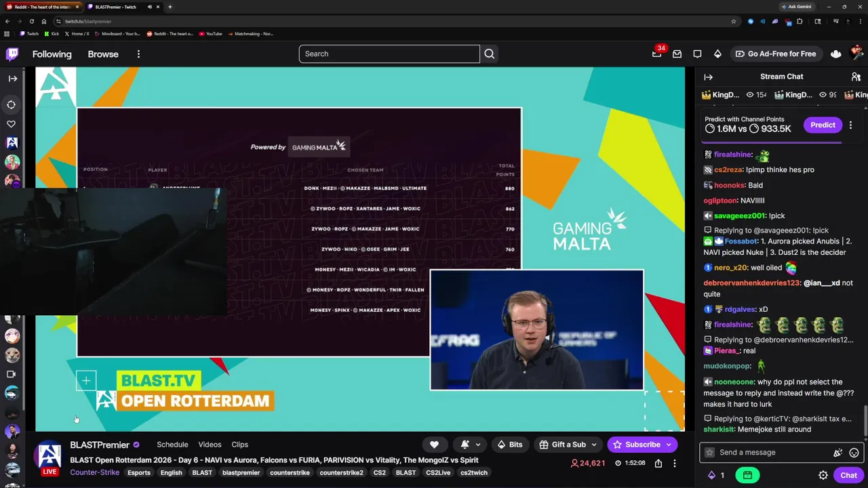Open the chat star identity badge
868x488 pixels.
point(709,453)
